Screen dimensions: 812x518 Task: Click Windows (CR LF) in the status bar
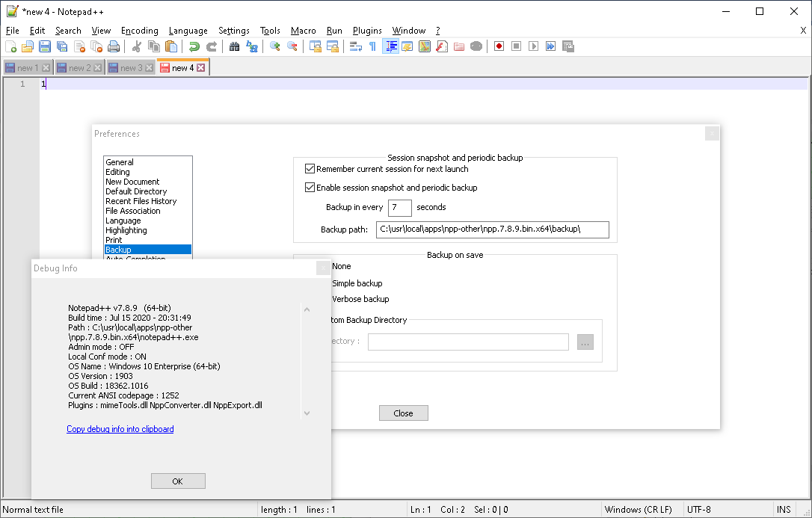tap(638, 510)
